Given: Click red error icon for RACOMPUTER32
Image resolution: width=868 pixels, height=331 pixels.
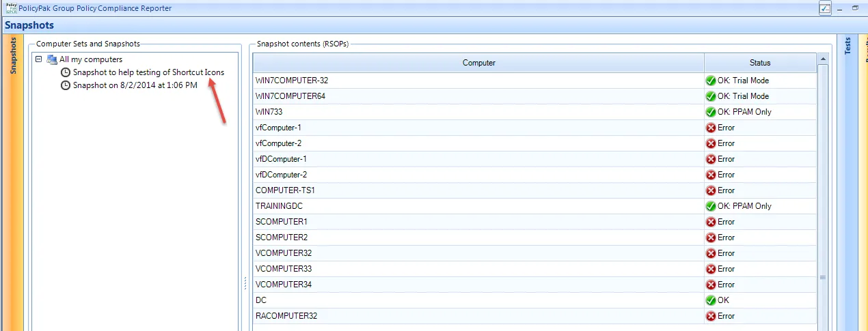Looking at the screenshot, I should tap(711, 316).
